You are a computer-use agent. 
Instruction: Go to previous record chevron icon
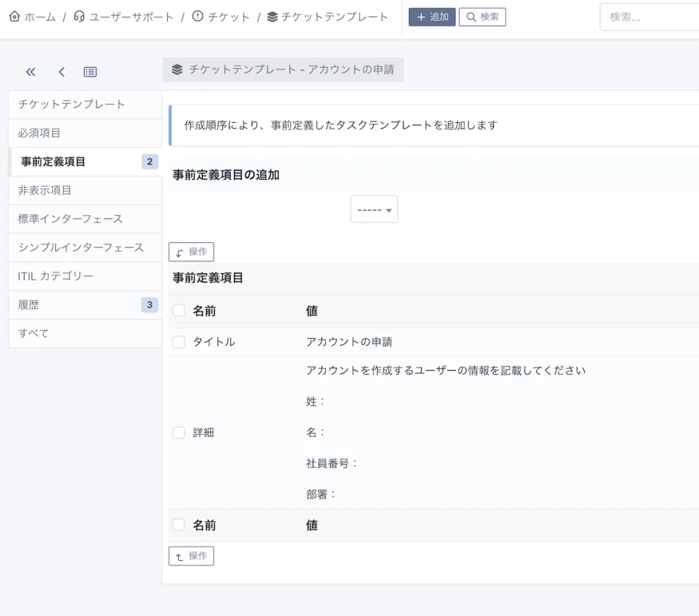[61, 72]
